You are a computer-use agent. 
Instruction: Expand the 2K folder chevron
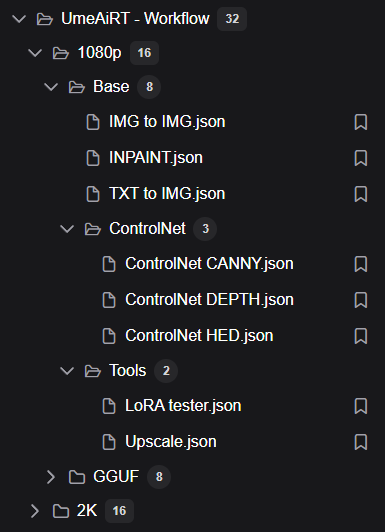pyautogui.click(x=35, y=511)
